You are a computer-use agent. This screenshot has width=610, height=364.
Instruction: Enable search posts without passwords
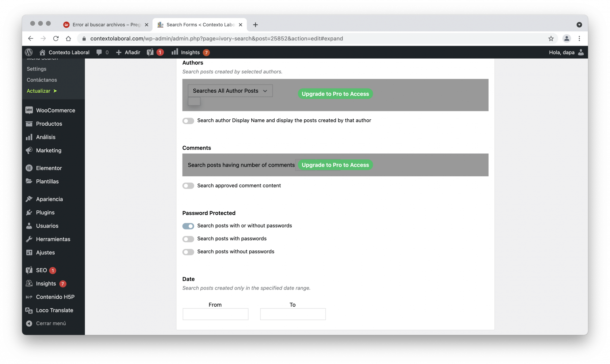pos(188,252)
